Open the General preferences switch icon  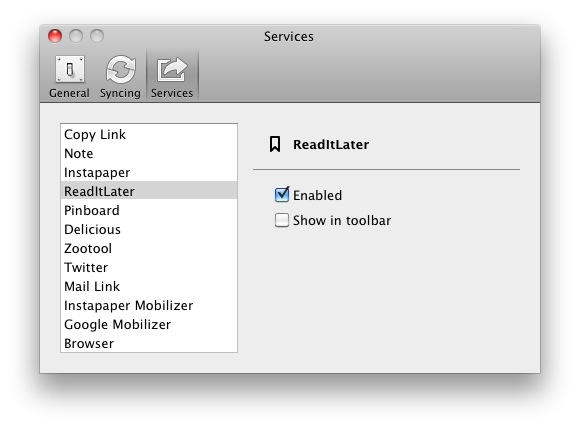[70, 69]
